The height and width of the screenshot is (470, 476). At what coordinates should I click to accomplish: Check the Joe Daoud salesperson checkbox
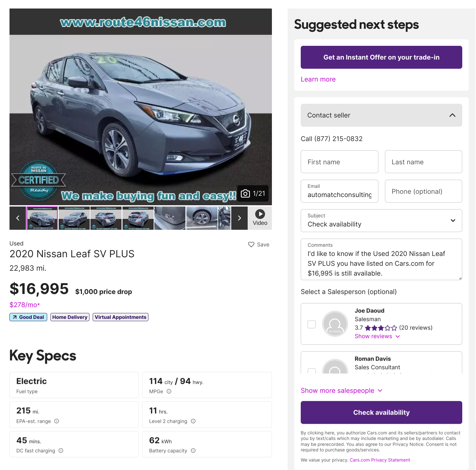(312, 324)
